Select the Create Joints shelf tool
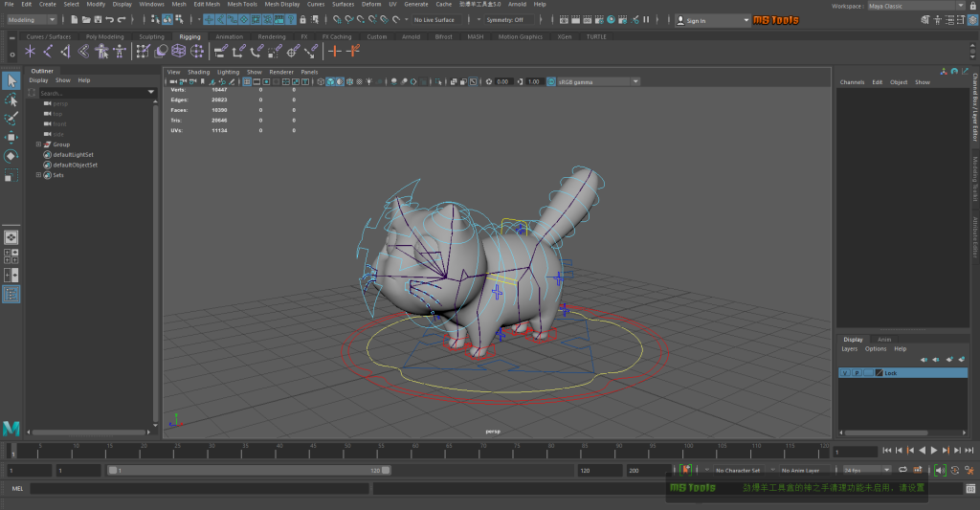This screenshot has height=510, width=980. click(x=48, y=52)
